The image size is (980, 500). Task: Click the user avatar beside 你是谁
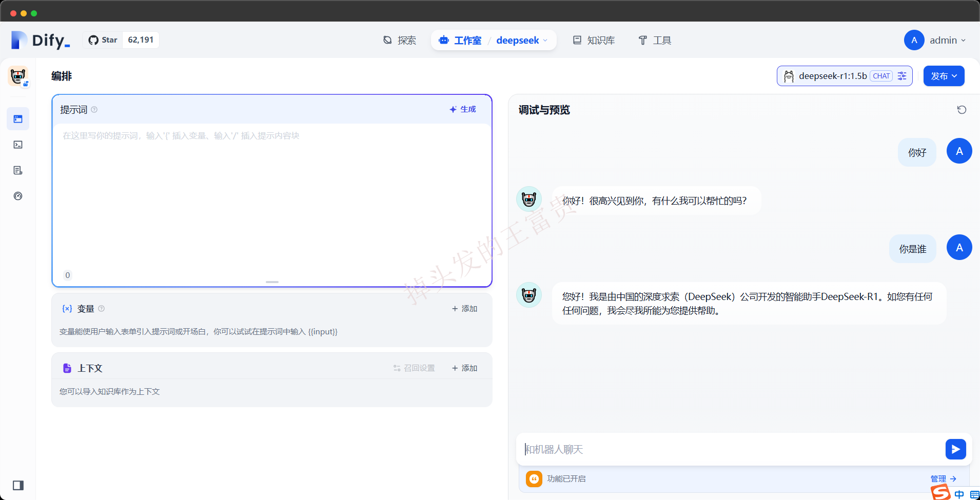pyautogui.click(x=959, y=248)
